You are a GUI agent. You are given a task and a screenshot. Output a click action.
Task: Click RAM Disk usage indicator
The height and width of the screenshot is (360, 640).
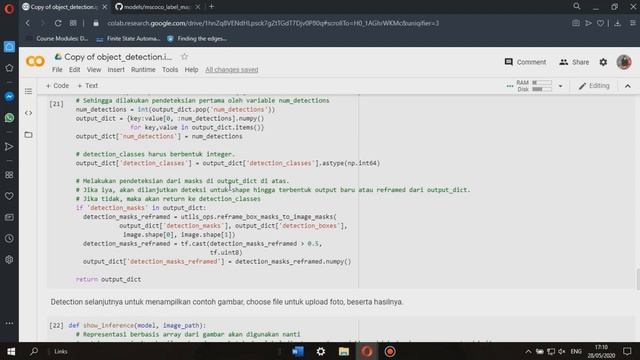pyautogui.click(x=534, y=86)
